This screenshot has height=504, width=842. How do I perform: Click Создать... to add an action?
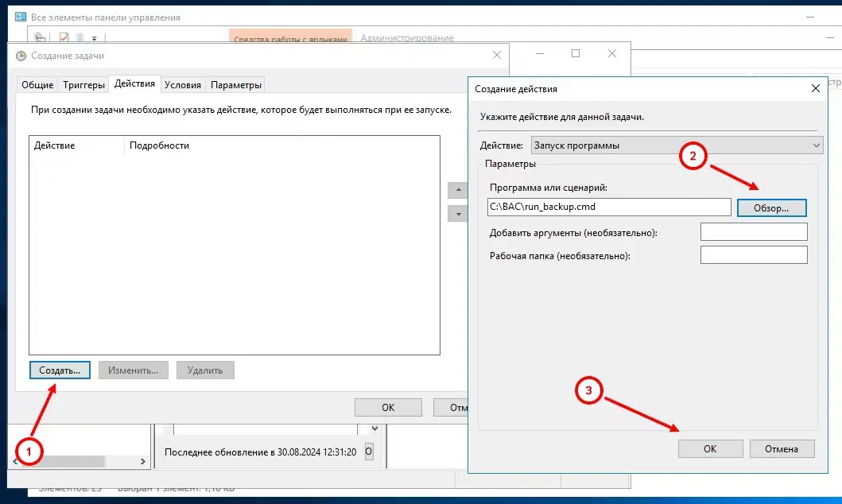[x=60, y=370]
